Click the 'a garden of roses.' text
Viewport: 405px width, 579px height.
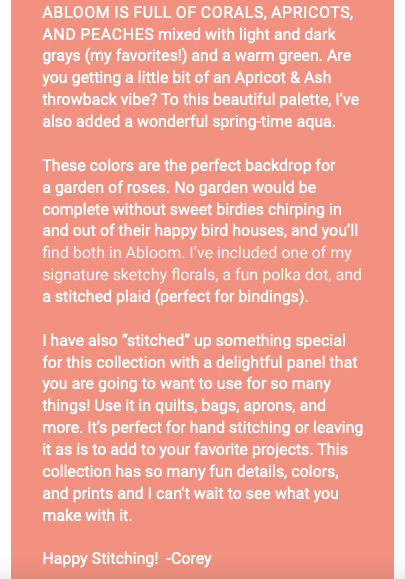pos(106,188)
